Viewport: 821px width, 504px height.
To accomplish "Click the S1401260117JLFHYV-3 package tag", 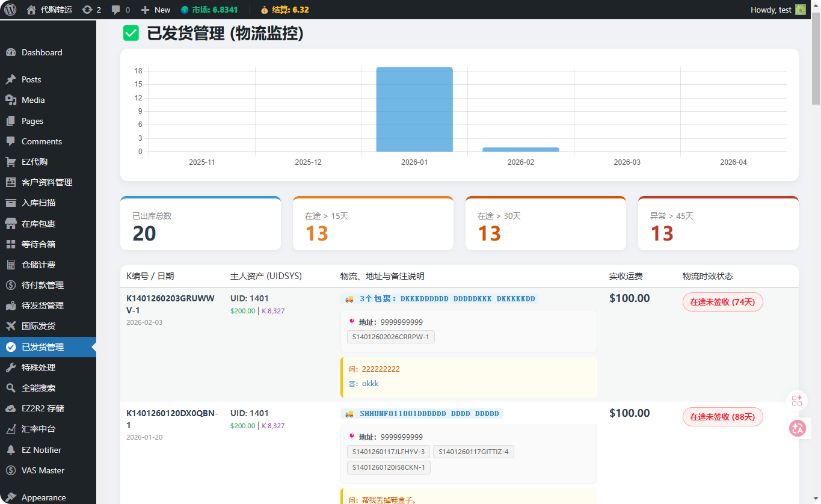I will tap(388, 452).
